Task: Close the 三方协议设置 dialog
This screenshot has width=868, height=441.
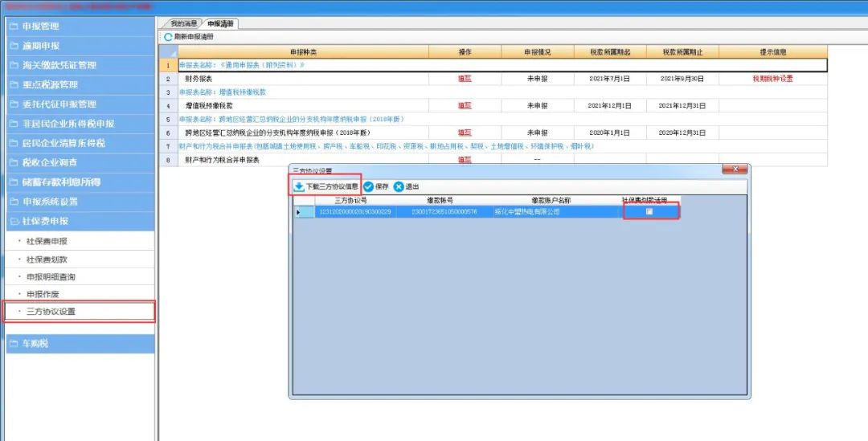Action: tap(735, 169)
